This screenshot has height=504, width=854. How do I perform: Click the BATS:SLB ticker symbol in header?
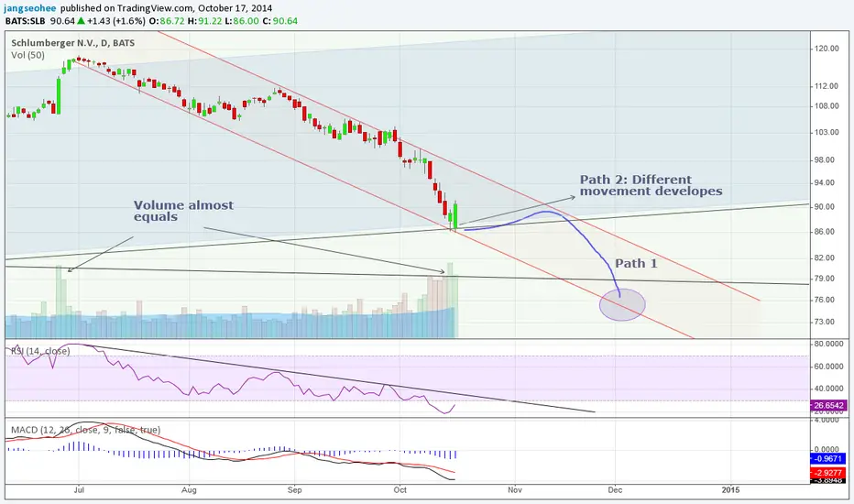[x=27, y=21]
